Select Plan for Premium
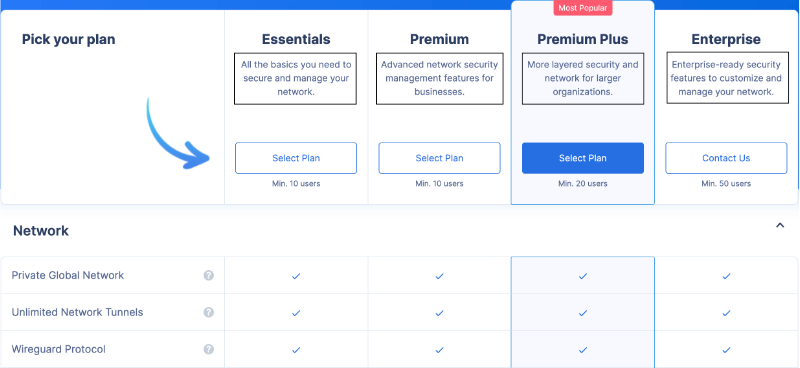 tap(439, 158)
